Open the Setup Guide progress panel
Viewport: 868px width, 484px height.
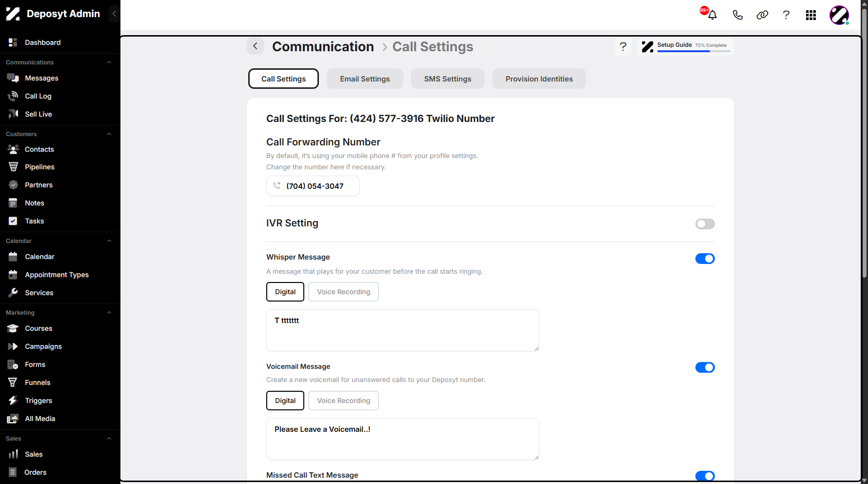pos(686,46)
